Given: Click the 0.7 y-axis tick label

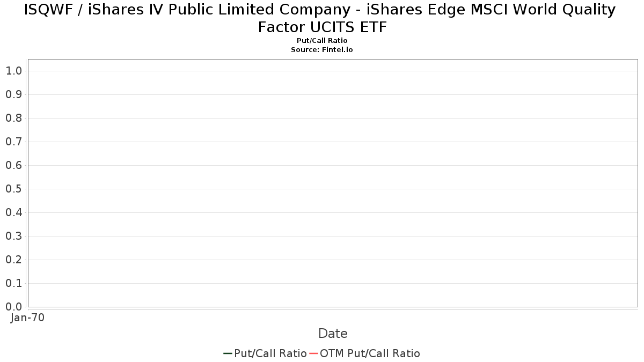Looking at the screenshot, I should [x=13, y=142].
